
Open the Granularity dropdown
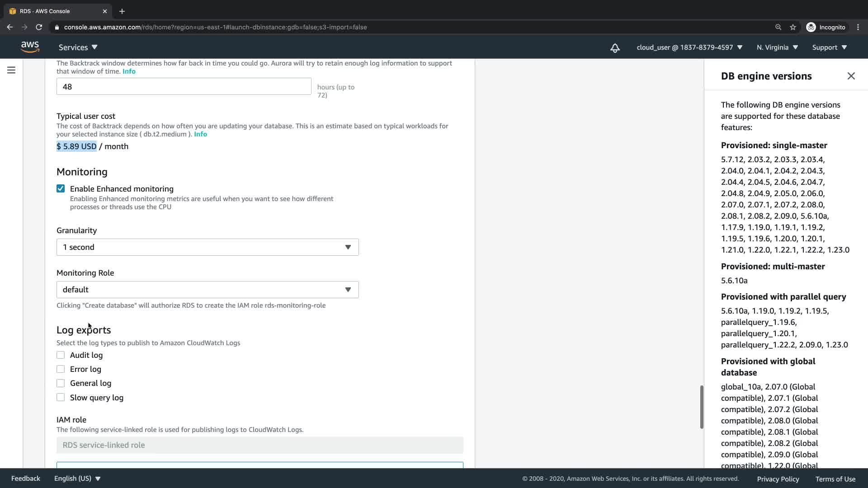(x=208, y=247)
